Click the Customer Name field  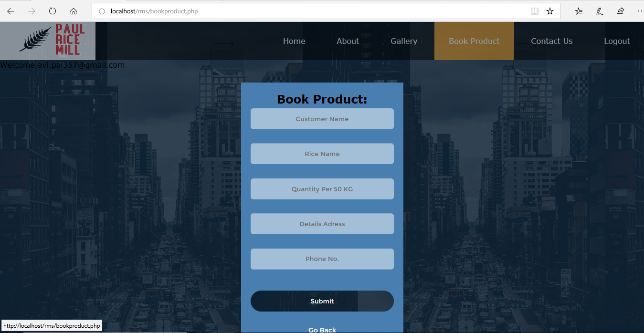[x=322, y=119]
